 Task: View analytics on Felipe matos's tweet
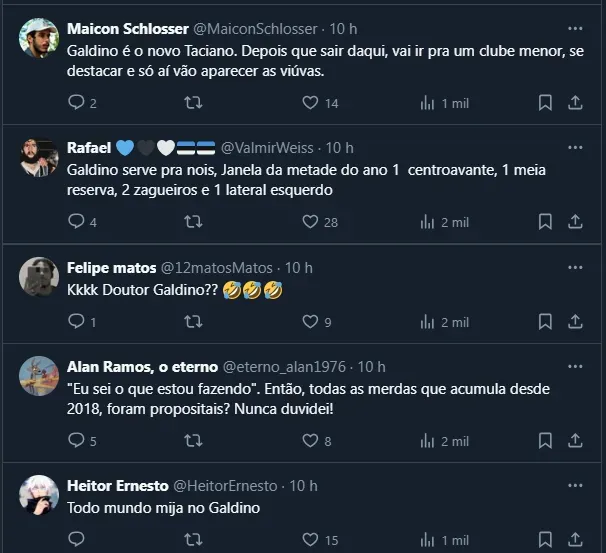tap(428, 322)
